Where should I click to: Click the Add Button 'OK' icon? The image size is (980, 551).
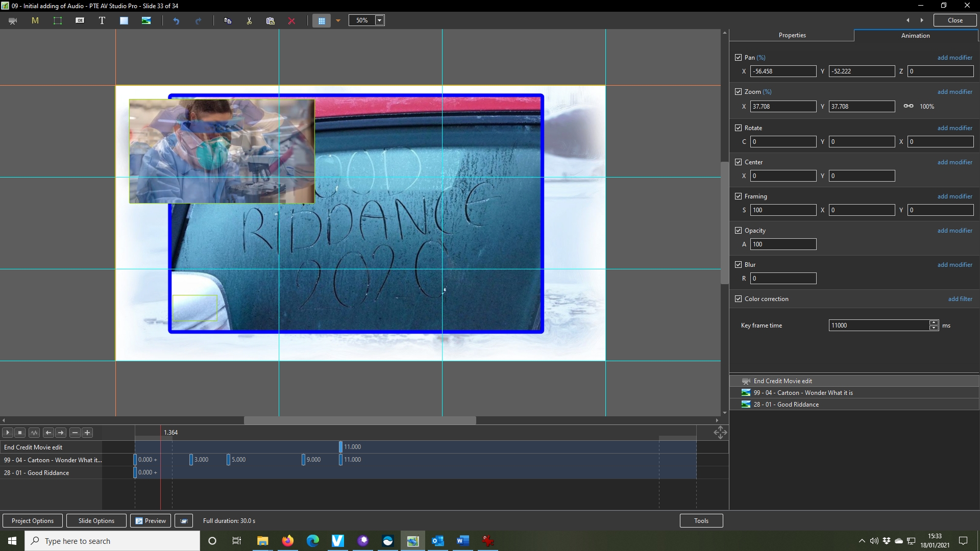(x=80, y=20)
